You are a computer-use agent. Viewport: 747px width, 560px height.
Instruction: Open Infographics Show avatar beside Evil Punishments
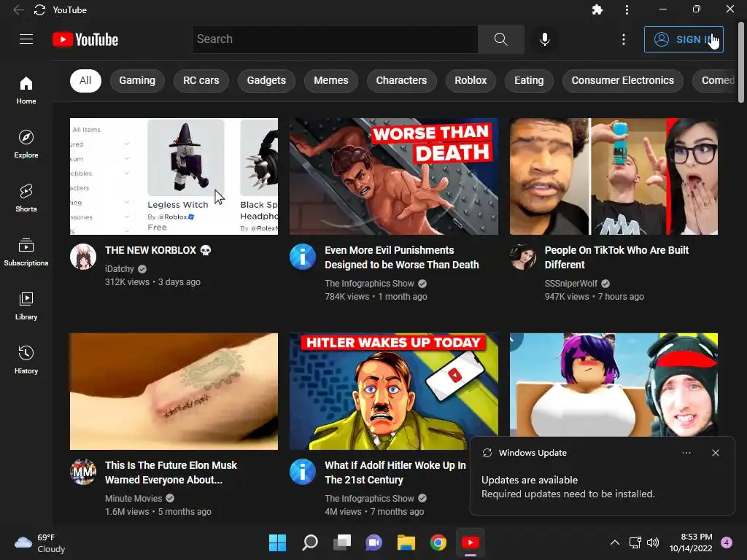pos(303,257)
